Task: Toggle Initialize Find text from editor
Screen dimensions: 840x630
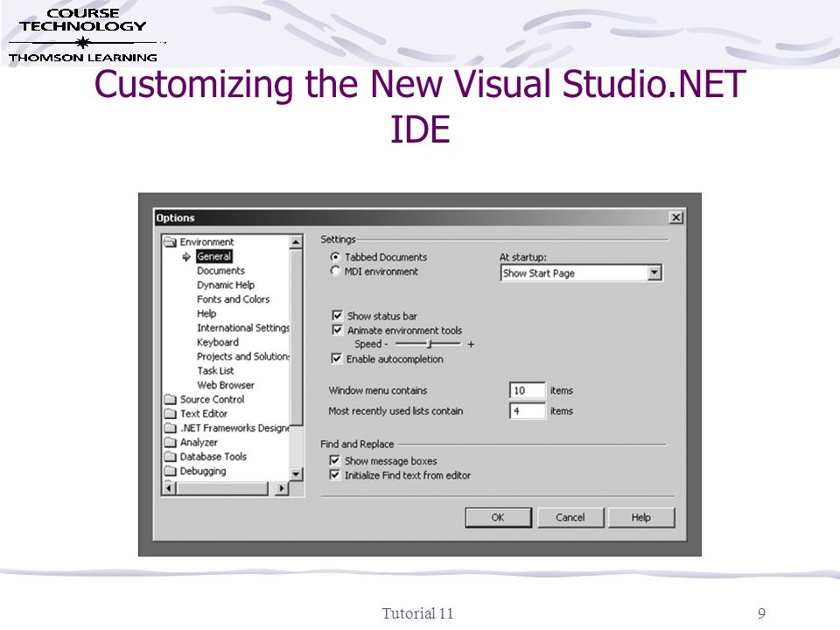Action: pyautogui.click(x=335, y=474)
